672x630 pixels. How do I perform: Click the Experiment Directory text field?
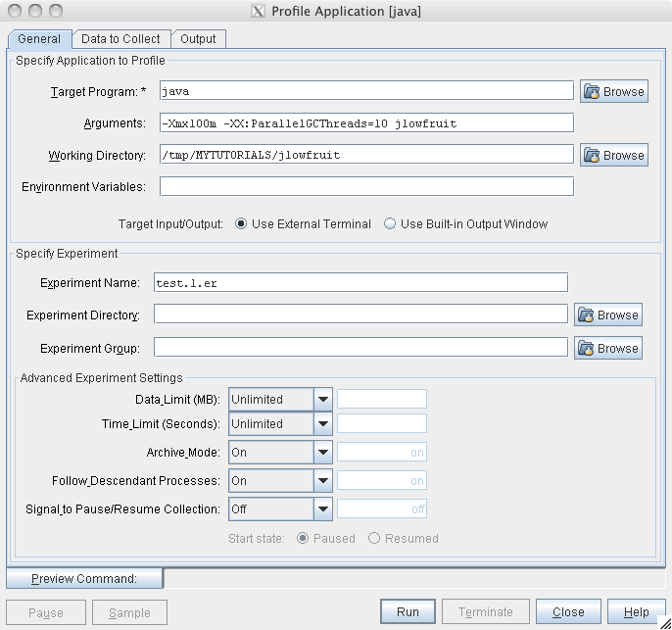pyautogui.click(x=360, y=315)
